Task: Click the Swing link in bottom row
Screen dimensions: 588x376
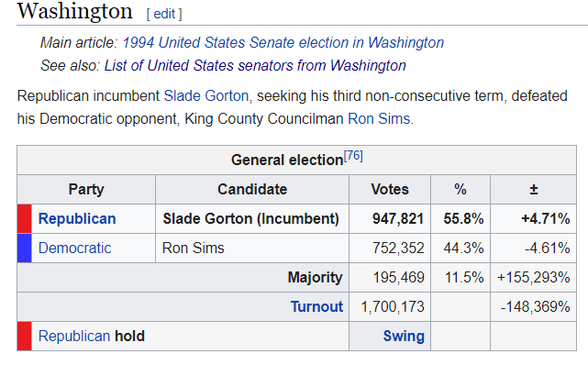Action: click(404, 337)
